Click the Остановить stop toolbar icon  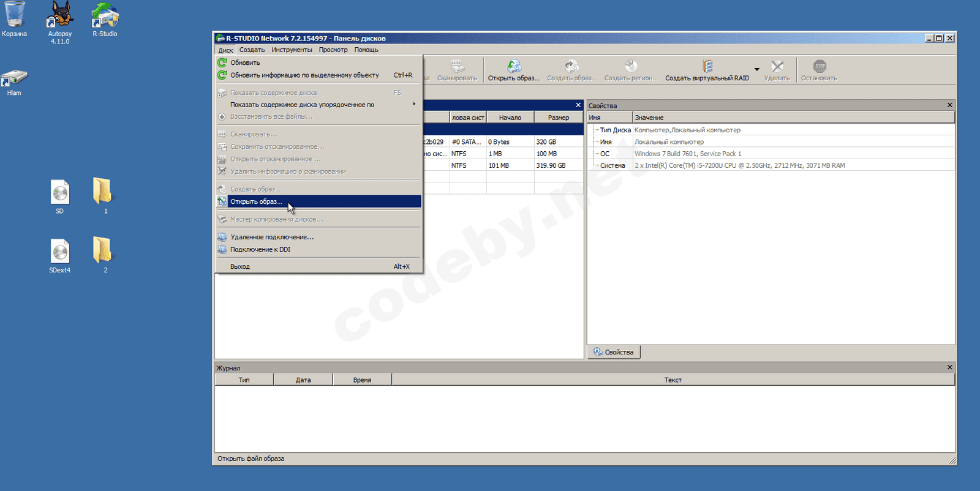point(820,70)
